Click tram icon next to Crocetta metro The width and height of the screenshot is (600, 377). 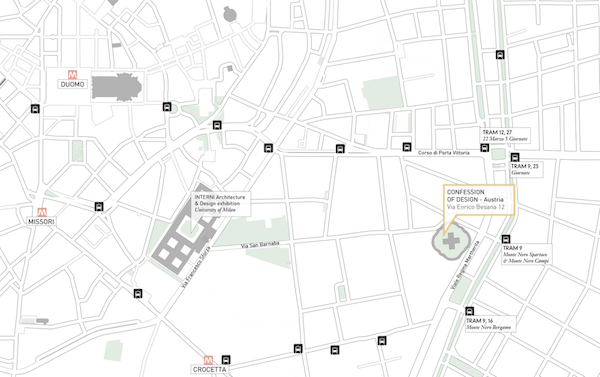pyautogui.click(x=226, y=360)
